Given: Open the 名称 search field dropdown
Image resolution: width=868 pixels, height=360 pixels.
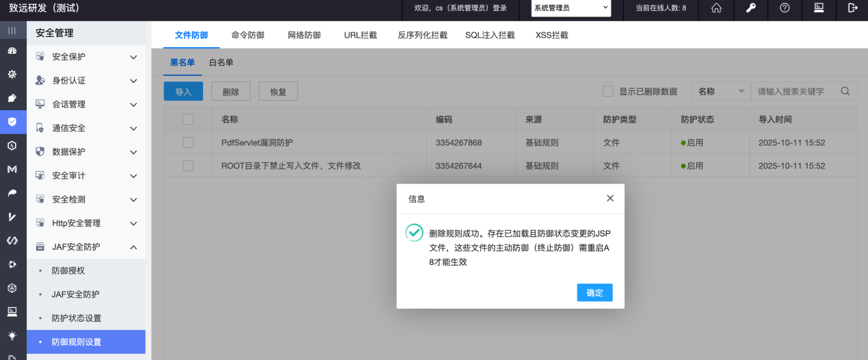Looking at the screenshot, I should 721,92.
